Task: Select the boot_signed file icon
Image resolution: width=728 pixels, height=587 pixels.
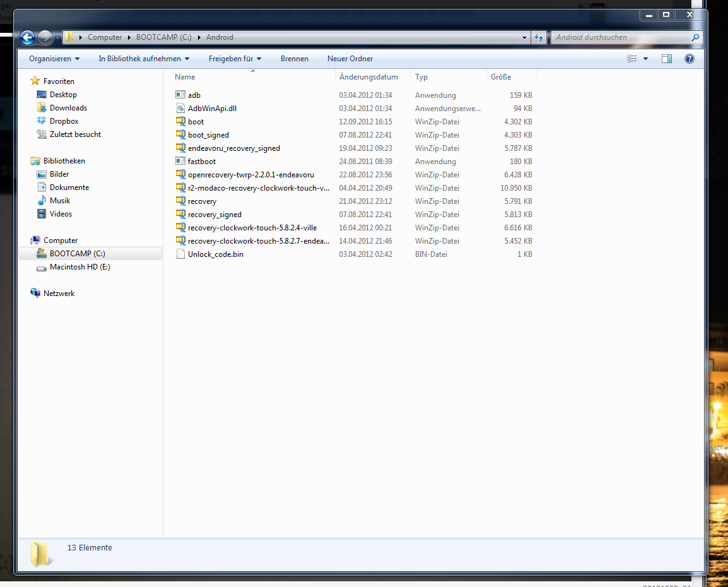Action: click(180, 134)
